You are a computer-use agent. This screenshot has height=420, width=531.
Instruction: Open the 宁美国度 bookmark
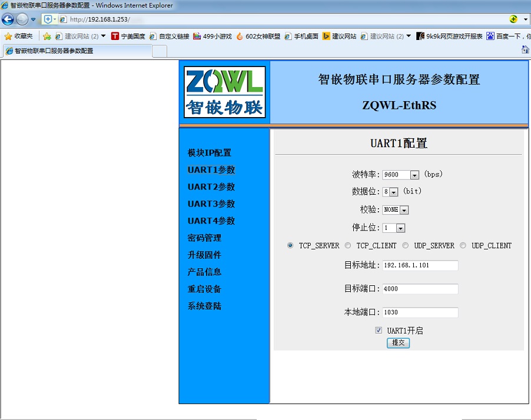(x=128, y=36)
